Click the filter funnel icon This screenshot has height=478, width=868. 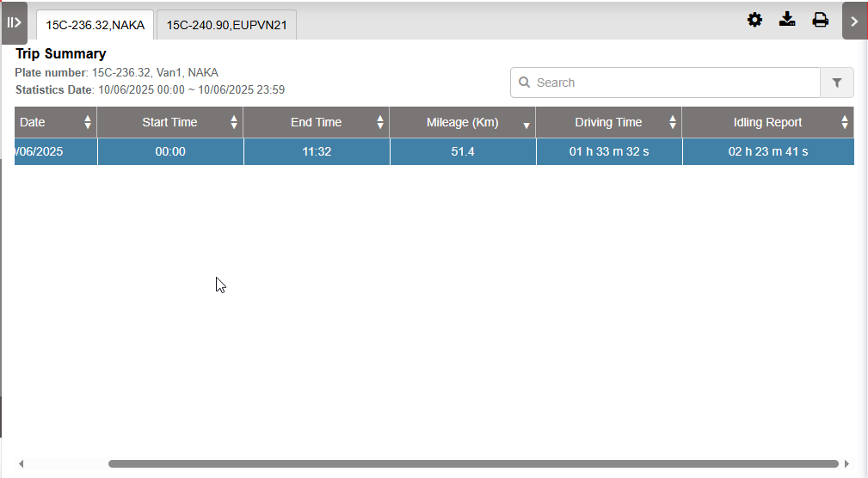click(x=837, y=83)
